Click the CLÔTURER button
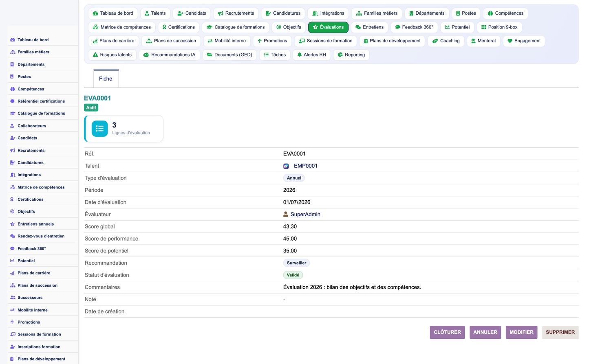Image resolution: width=589 pixels, height=364 pixels. click(447, 332)
